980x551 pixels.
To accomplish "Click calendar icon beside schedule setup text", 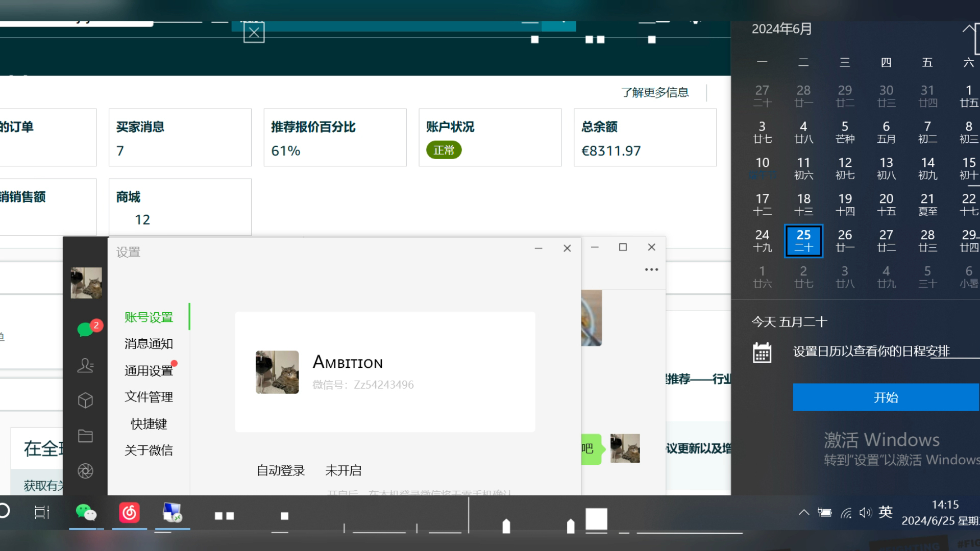I will click(x=762, y=353).
